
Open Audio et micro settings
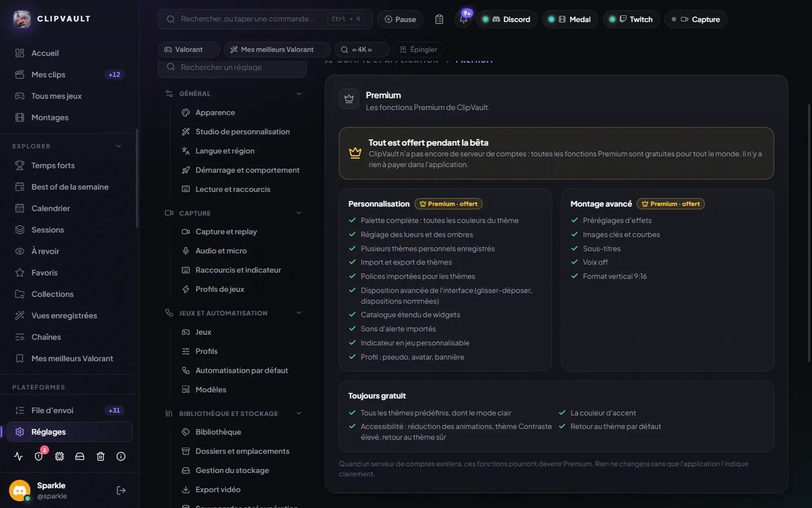[240, 251]
